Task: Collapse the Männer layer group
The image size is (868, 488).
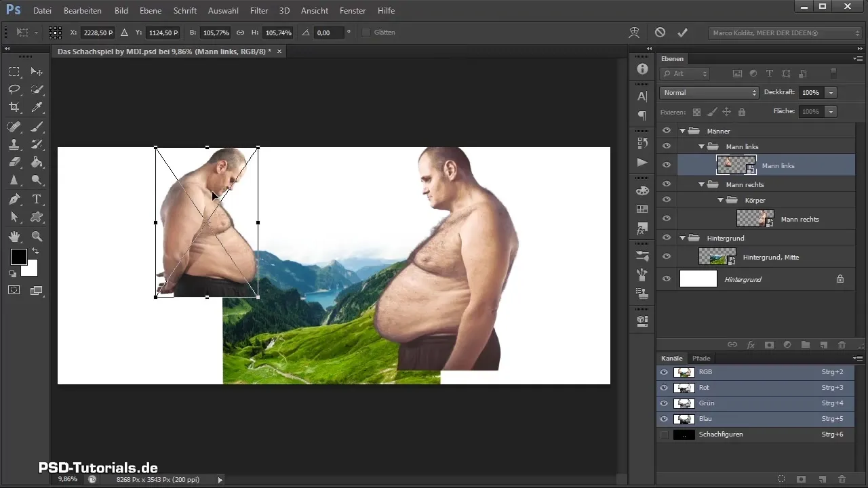Action: click(683, 131)
